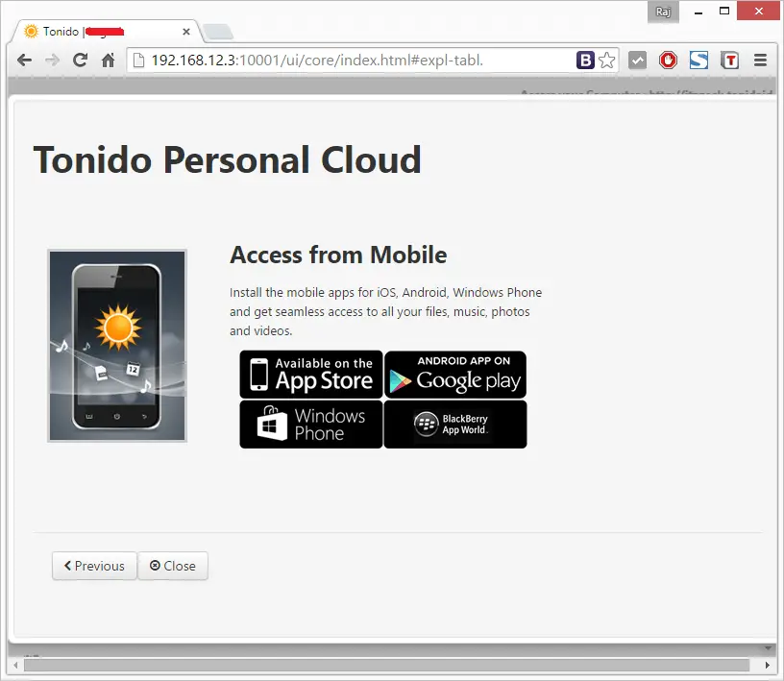Open the Google Play badge

(455, 375)
